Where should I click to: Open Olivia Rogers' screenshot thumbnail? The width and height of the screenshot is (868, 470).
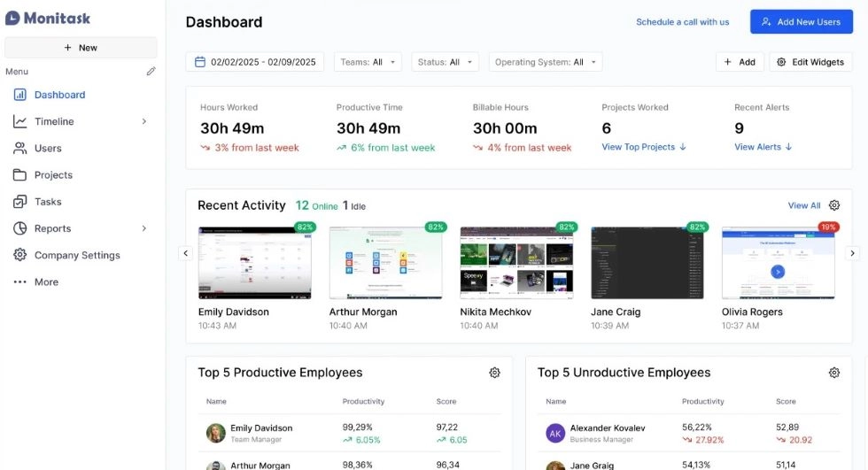point(777,263)
